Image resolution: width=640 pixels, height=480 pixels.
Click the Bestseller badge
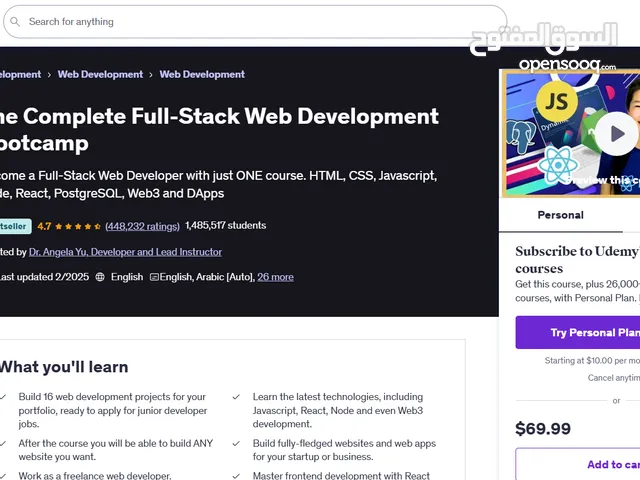(15, 226)
